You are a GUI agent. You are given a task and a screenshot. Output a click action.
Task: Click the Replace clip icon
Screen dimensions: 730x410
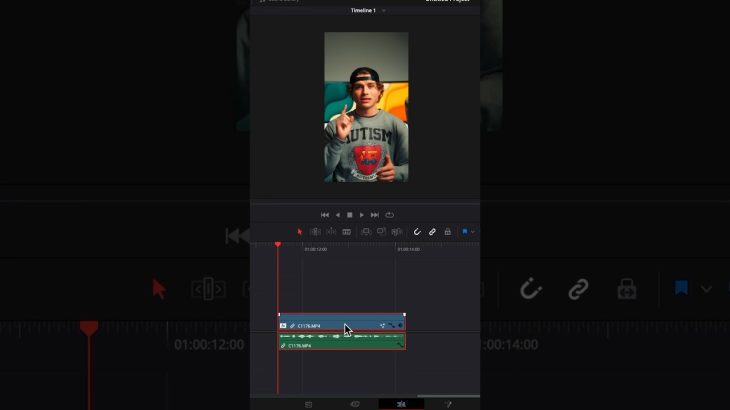coord(397,232)
